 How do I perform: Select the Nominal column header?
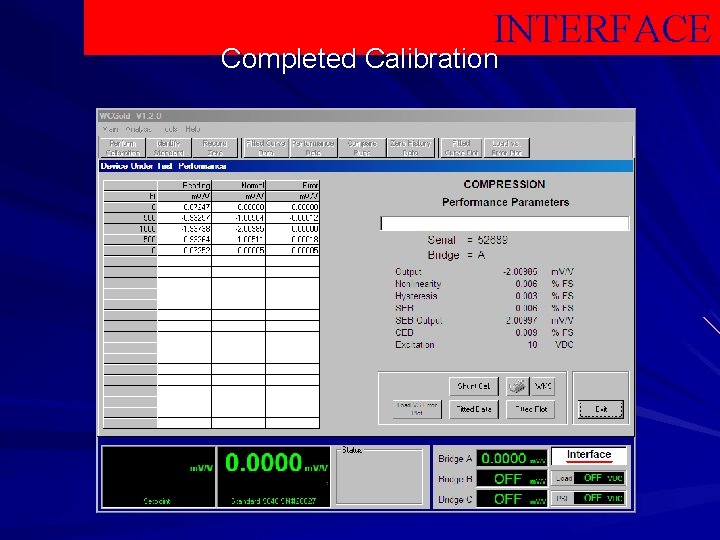(x=238, y=186)
